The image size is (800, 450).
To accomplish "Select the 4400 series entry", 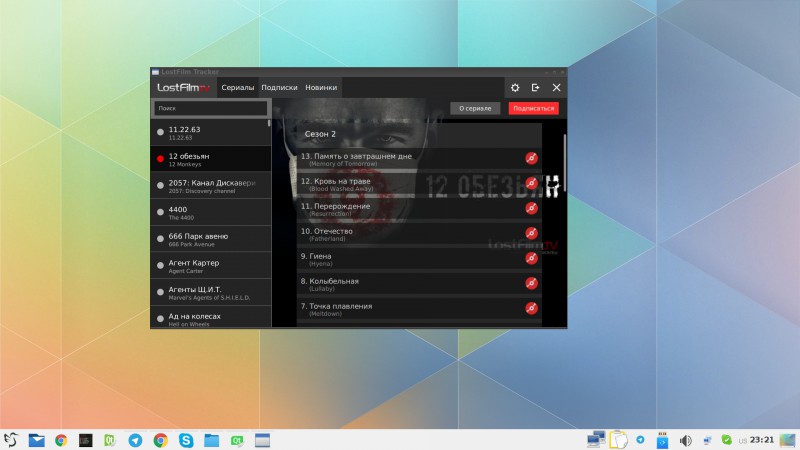I will pyautogui.click(x=211, y=212).
